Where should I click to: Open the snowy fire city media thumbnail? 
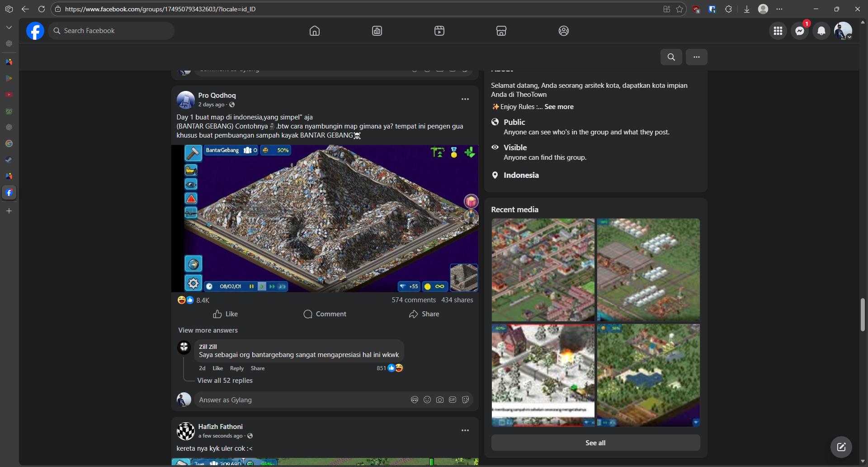pos(543,375)
